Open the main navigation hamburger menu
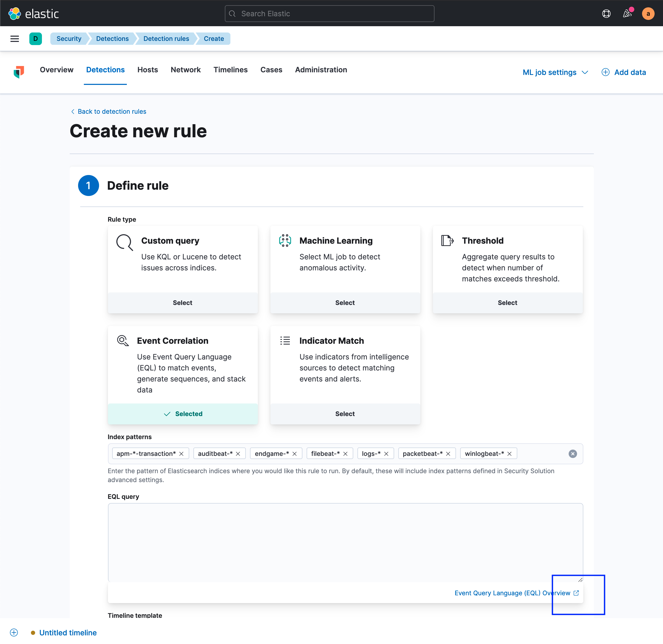The image size is (663, 644). [x=15, y=39]
